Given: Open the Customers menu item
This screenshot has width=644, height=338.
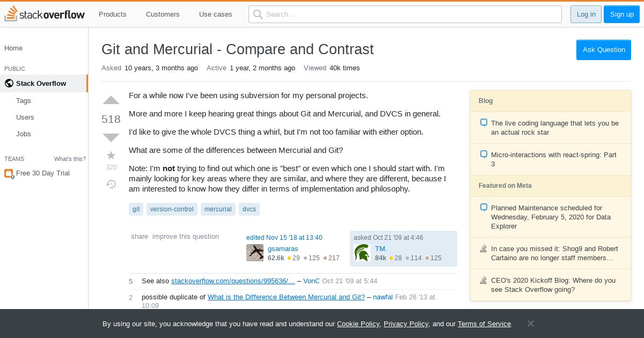Looking at the screenshot, I should [163, 14].
